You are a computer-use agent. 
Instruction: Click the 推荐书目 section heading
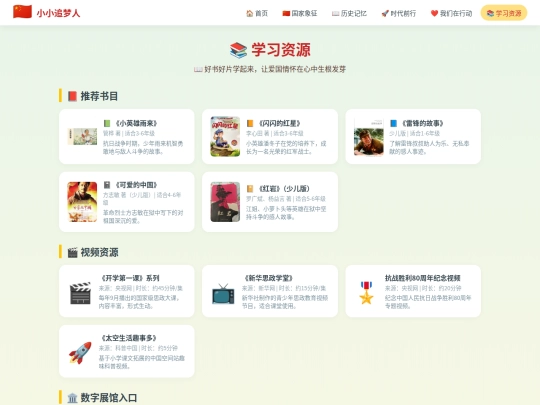coord(99,96)
